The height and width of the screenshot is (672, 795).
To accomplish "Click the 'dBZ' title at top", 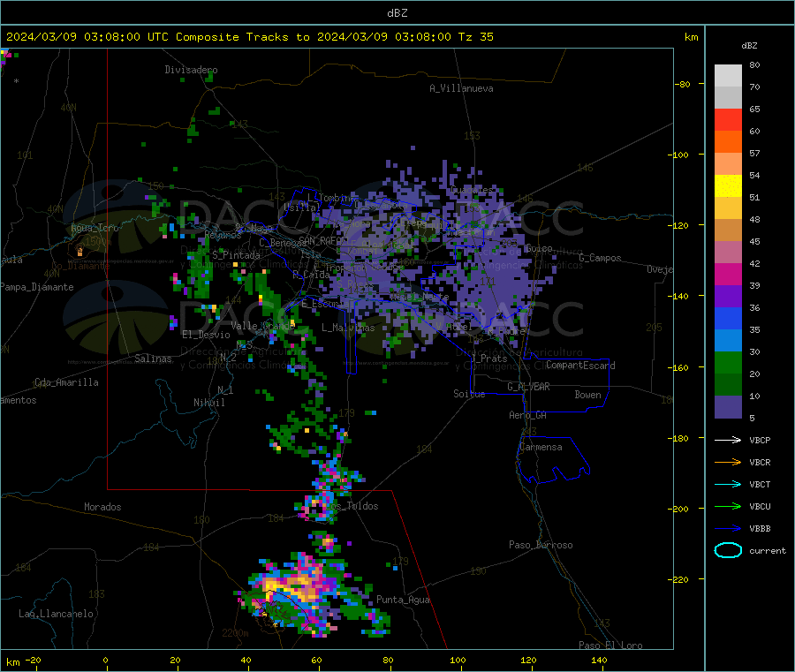I will (x=397, y=13).
